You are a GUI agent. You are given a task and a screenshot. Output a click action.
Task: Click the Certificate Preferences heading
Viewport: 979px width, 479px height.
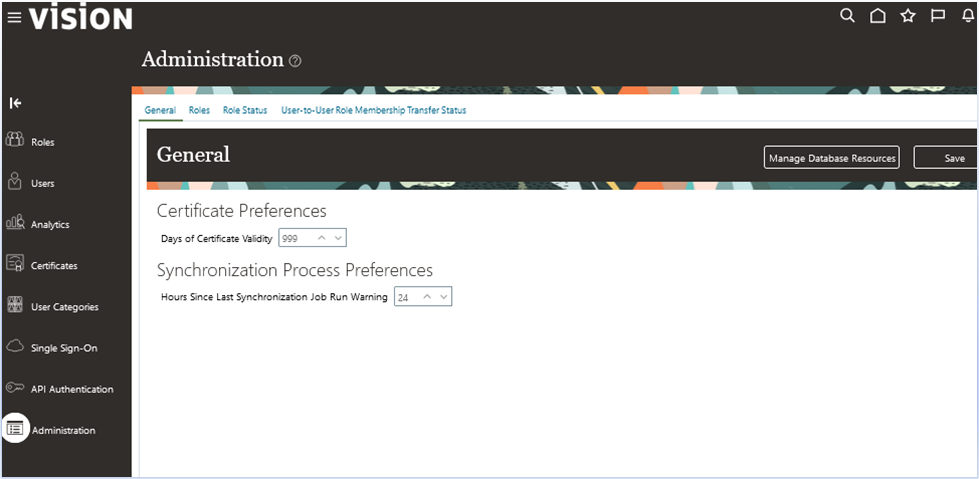coord(242,210)
